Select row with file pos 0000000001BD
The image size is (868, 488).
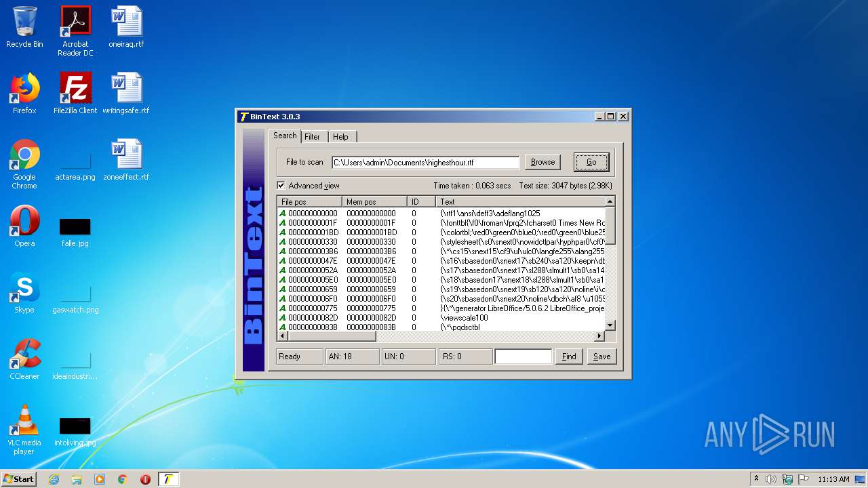click(441, 232)
